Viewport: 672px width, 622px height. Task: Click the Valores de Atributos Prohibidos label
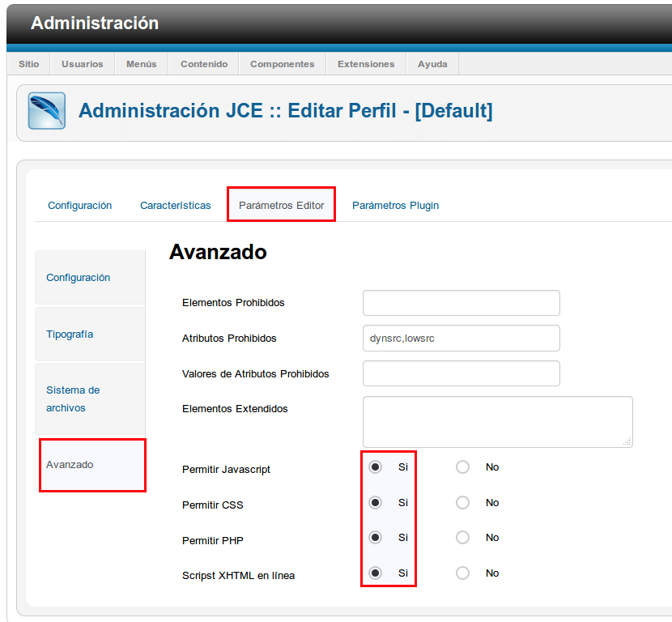(x=255, y=374)
